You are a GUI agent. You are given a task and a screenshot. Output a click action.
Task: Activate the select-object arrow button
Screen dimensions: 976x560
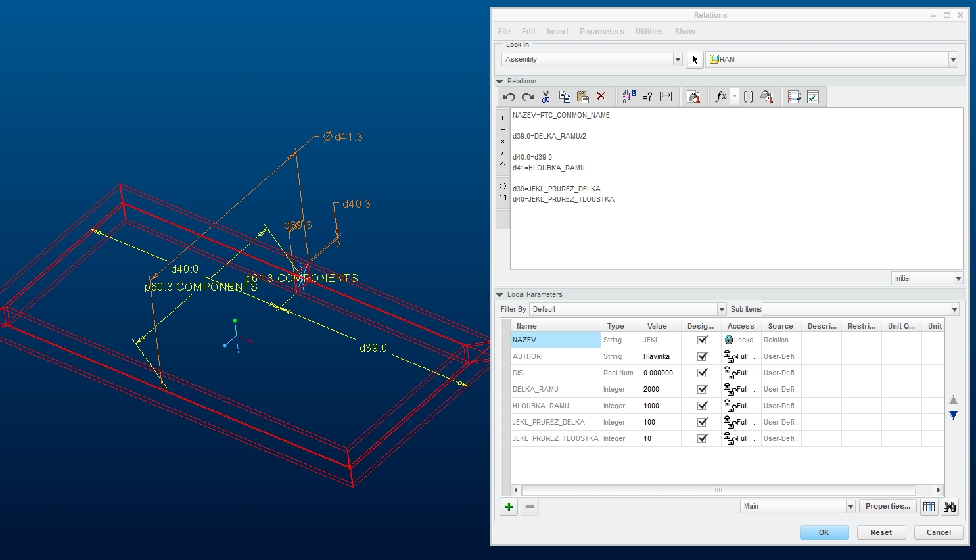695,59
